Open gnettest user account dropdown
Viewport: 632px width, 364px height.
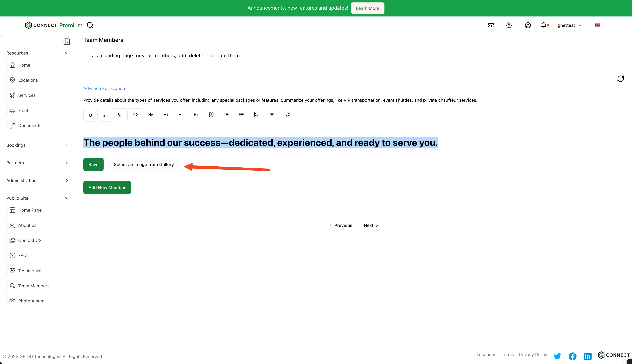[x=570, y=25]
